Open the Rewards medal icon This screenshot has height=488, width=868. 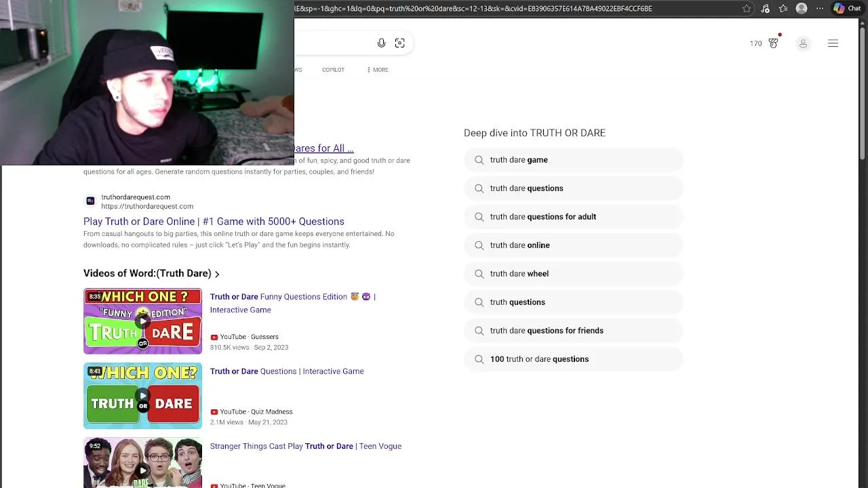[773, 43]
